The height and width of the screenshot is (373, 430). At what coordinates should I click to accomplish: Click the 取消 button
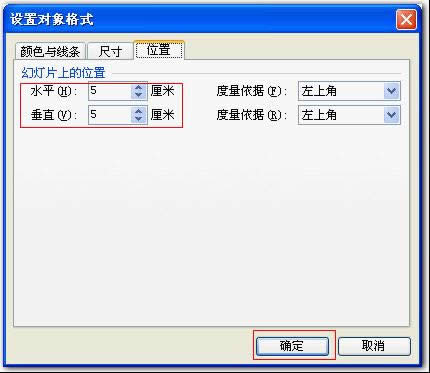click(374, 346)
